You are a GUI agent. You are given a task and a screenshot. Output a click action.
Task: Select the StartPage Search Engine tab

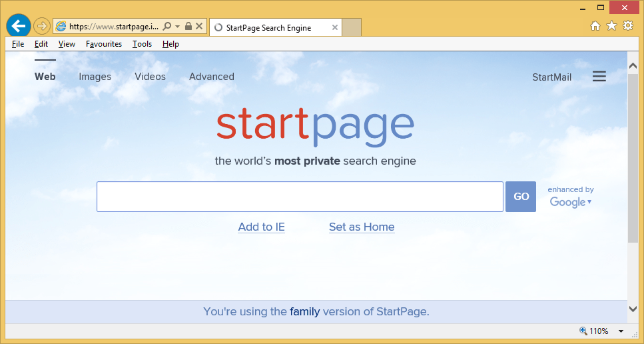275,27
